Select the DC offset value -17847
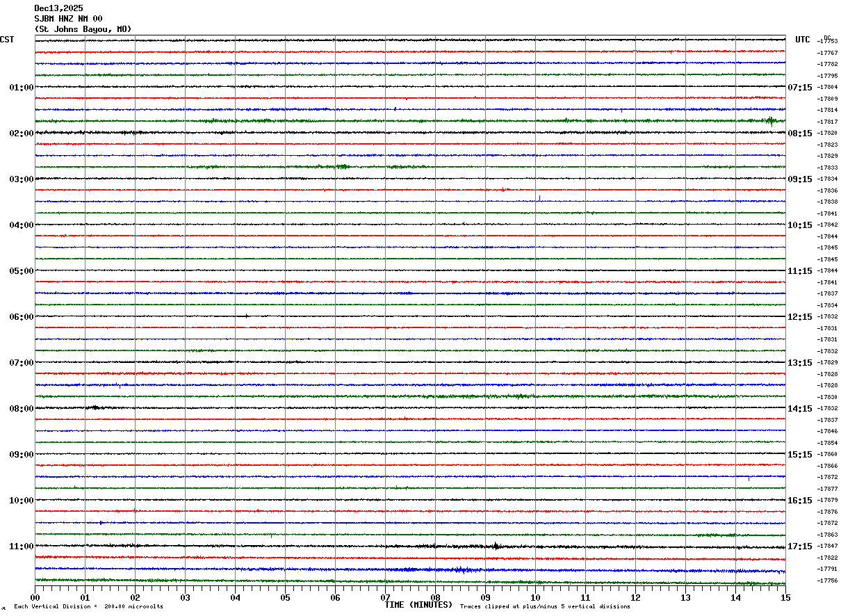The height and width of the screenshot is (616, 841). (827, 546)
